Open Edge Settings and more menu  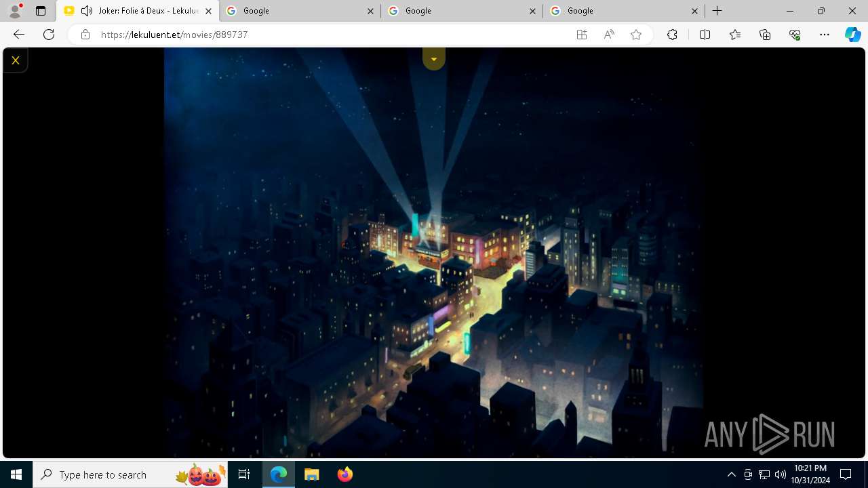pos(825,35)
